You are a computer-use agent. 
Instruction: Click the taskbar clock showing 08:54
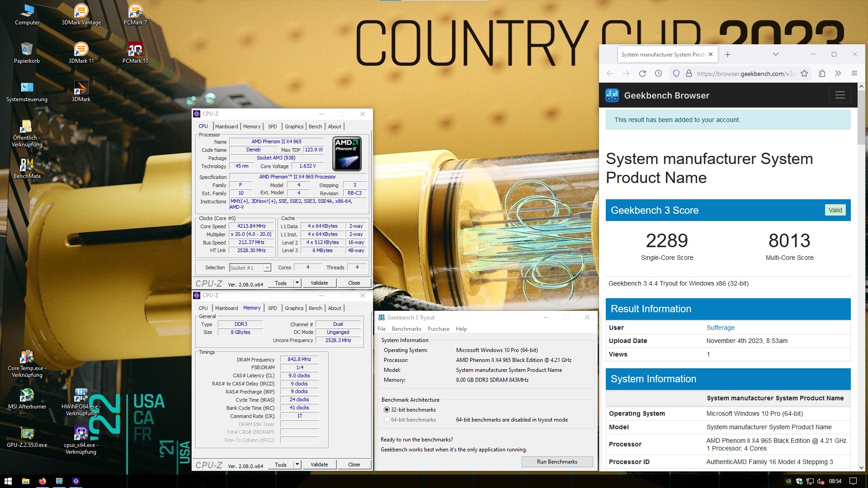pyautogui.click(x=835, y=481)
